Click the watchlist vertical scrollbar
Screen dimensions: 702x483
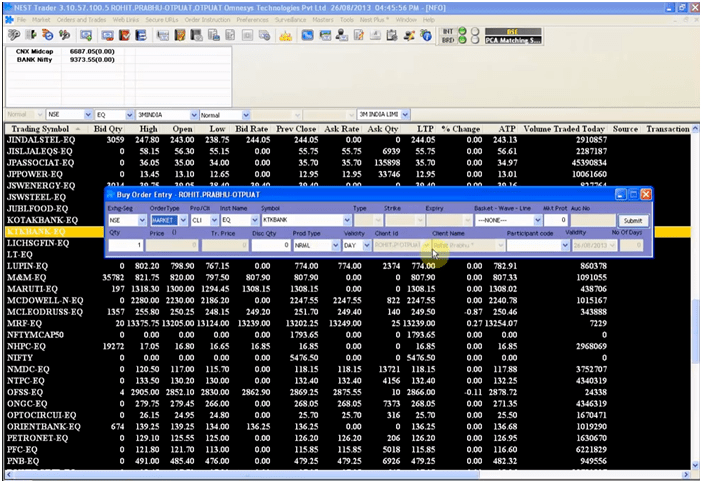tap(695, 331)
